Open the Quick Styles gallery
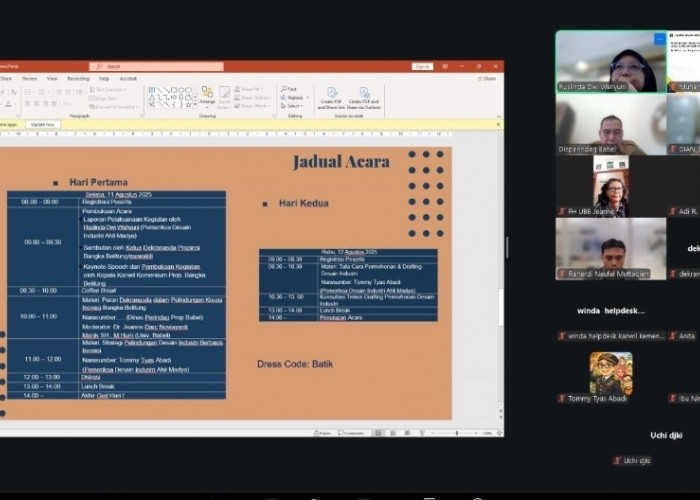This screenshot has height=500, width=700. 224,97
